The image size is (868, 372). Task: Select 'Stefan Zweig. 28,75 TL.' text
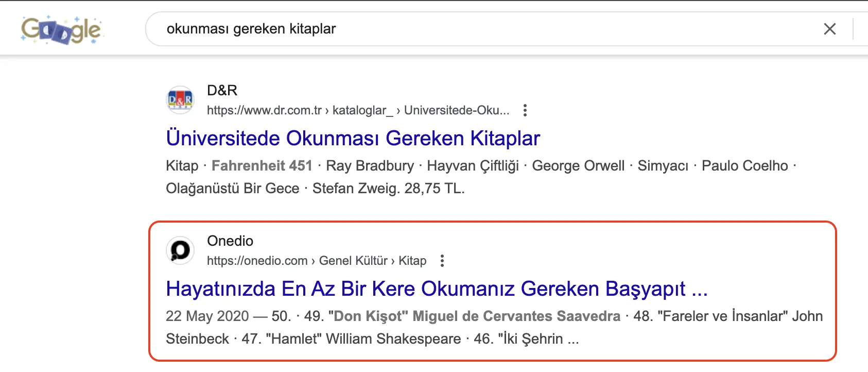click(389, 188)
